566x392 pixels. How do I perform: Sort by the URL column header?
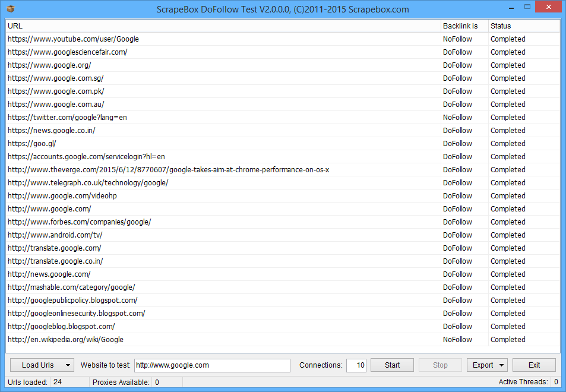(223, 26)
